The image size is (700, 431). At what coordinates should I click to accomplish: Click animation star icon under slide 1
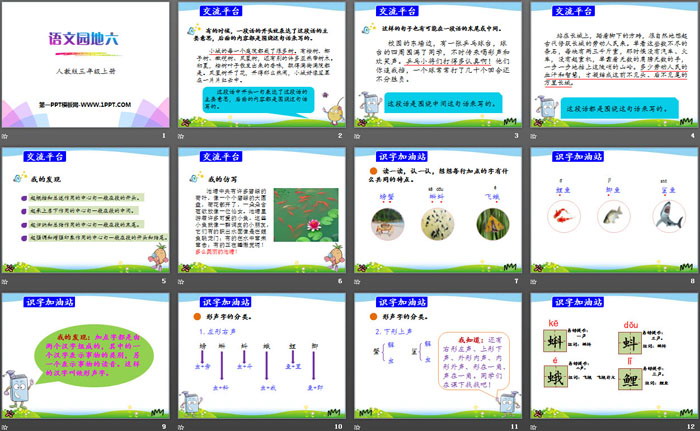click(x=4, y=136)
